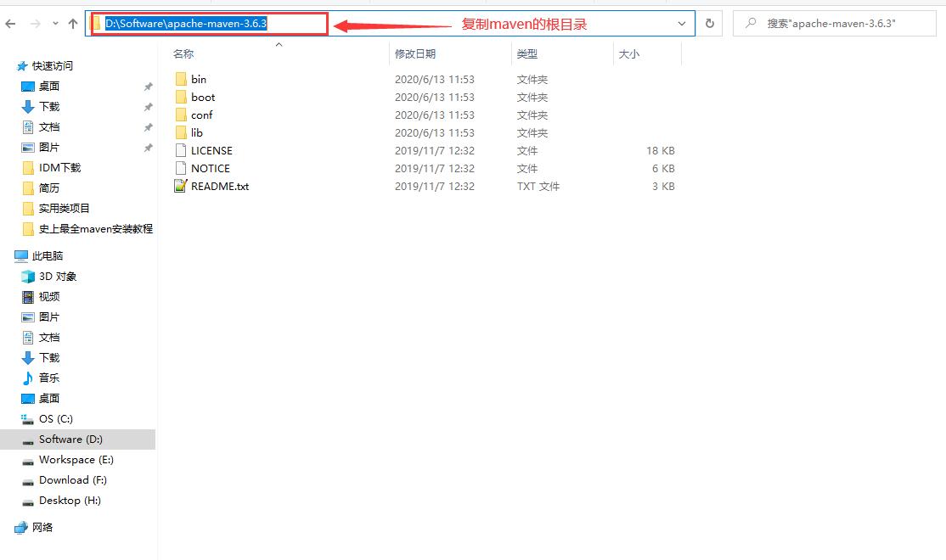Open pinned 桌面 under quick access
Image resolution: width=946 pixels, height=560 pixels.
pyautogui.click(x=49, y=87)
